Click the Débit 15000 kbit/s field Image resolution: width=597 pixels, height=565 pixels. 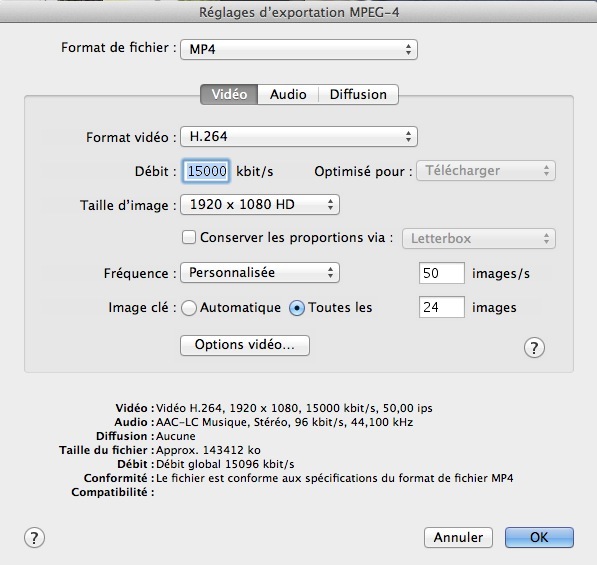click(206, 171)
